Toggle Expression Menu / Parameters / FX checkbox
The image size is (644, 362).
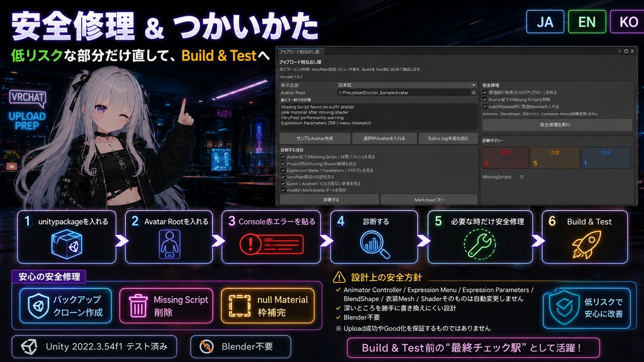(x=283, y=170)
